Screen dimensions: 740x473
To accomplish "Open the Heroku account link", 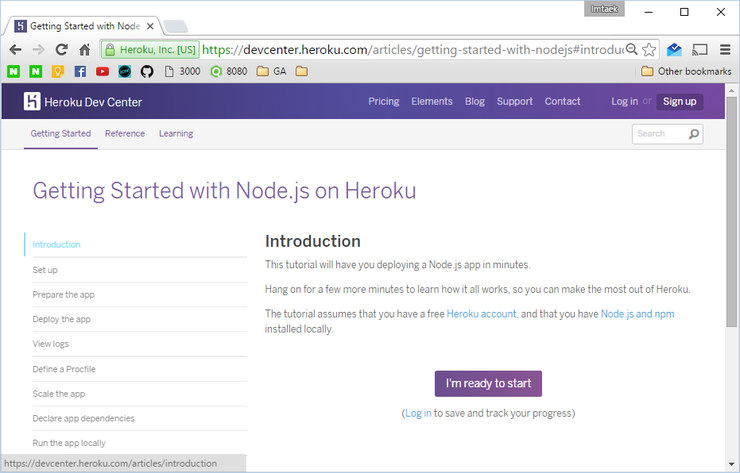I will (481, 314).
